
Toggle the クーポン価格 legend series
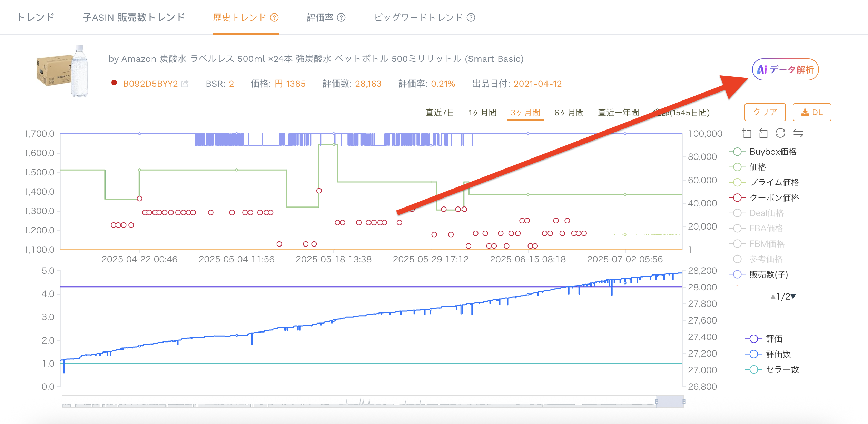coord(764,198)
